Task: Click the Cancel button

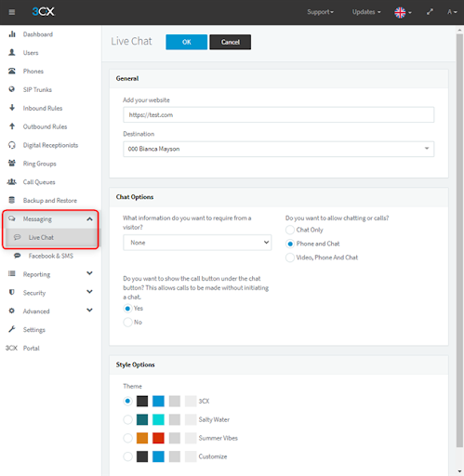Action: coord(231,42)
